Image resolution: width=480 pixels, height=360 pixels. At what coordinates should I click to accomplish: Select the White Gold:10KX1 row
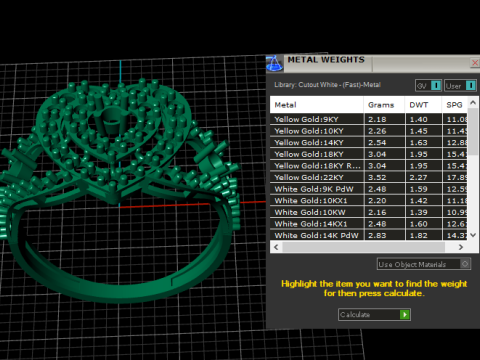369,201
